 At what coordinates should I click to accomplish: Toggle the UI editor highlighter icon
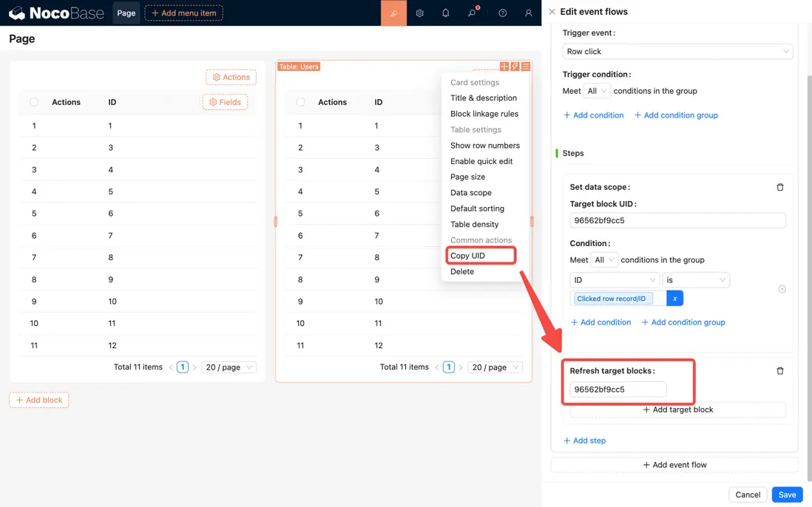pyautogui.click(x=393, y=13)
